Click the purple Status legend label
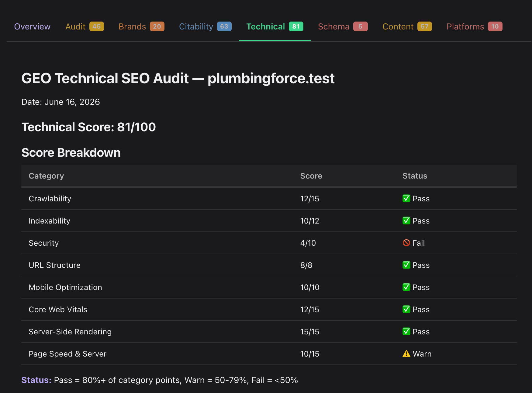This screenshot has width=532, height=393. (36, 380)
